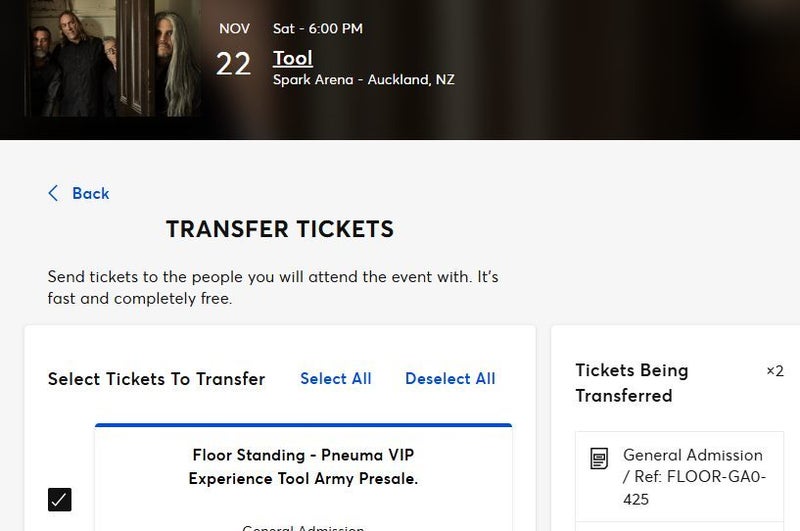The height and width of the screenshot is (531, 800).
Task: Click the FLOOR-GA0-425 reference ticket entry
Action: point(692,477)
